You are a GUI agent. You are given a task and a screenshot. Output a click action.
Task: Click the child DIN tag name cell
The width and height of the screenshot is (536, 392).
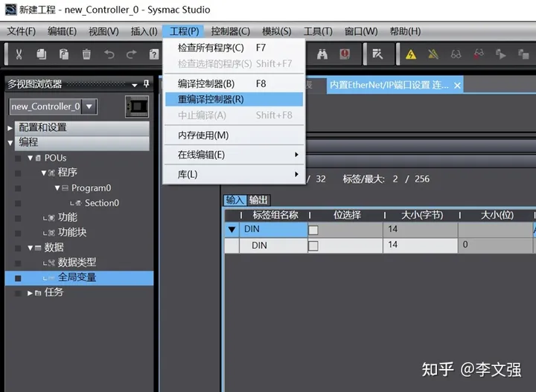[273, 245]
